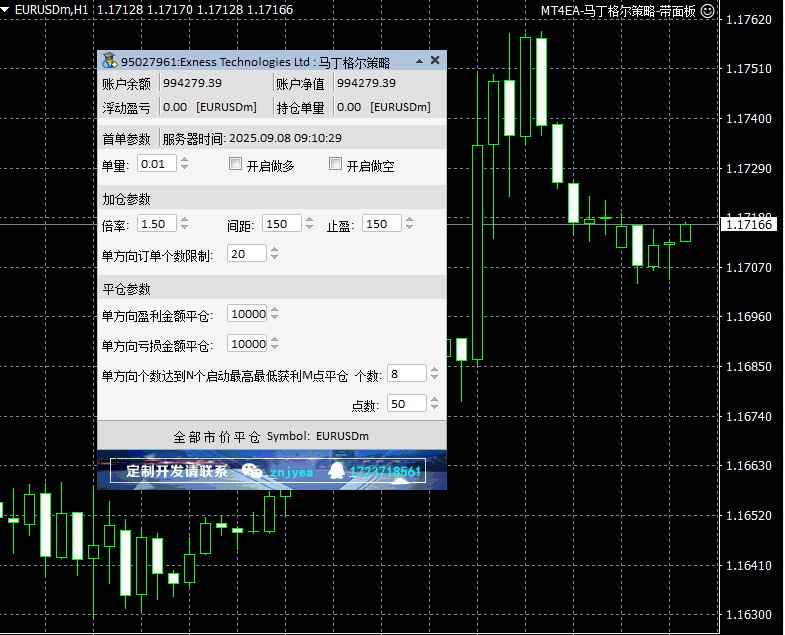Click the 间距 spinner arrows
Image resolution: width=785 pixels, height=635 pixels.
coord(308,224)
